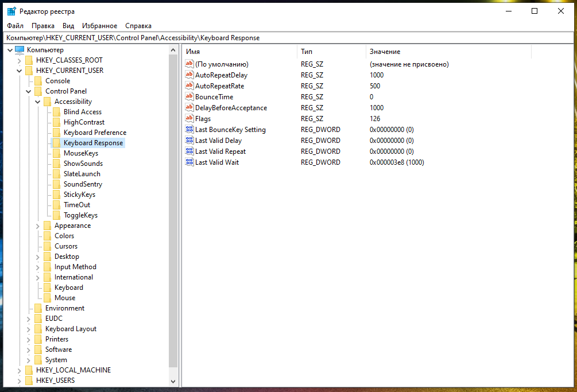Expand the EUDC node
This screenshot has width=577, height=392.
pos(28,319)
